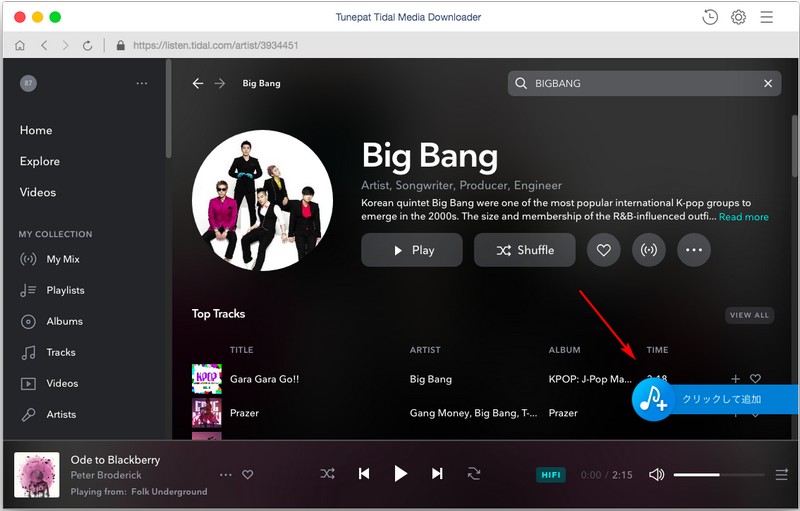The height and width of the screenshot is (511, 800).
Task: Open Albums in collection
Action: [x=51, y=321]
